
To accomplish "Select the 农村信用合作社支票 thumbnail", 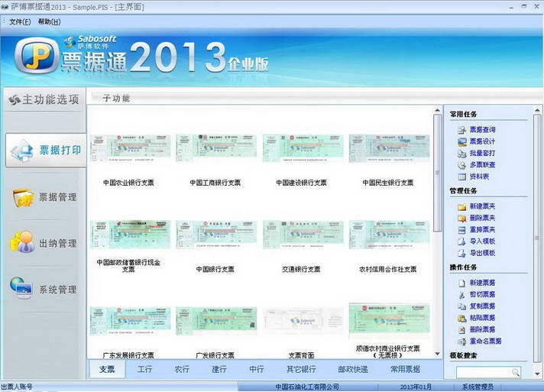I will pos(389,234).
